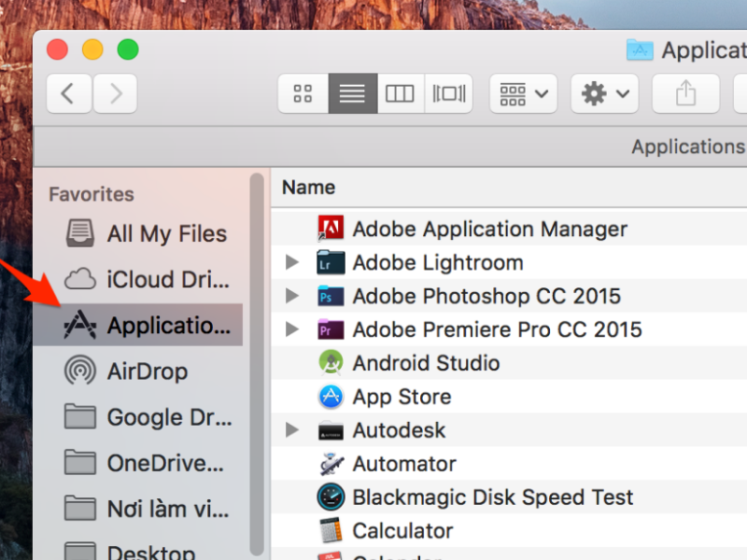The width and height of the screenshot is (747, 560).
Task: Click the Applications title folder icon
Action: pyautogui.click(x=640, y=49)
